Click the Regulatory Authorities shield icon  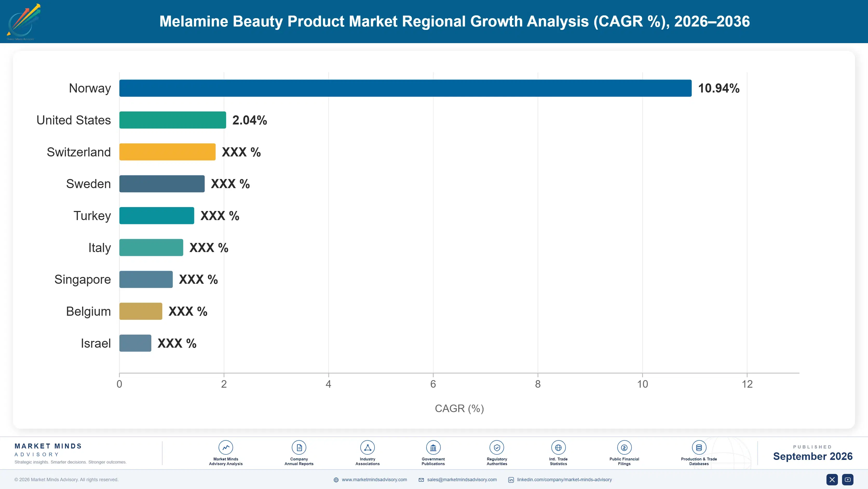tap(497, 447)
